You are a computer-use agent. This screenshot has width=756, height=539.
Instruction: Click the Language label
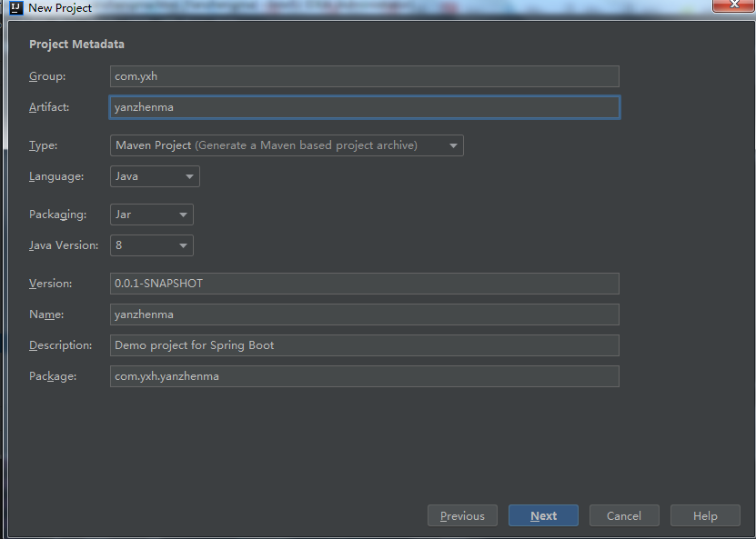(x=56, y=176)
